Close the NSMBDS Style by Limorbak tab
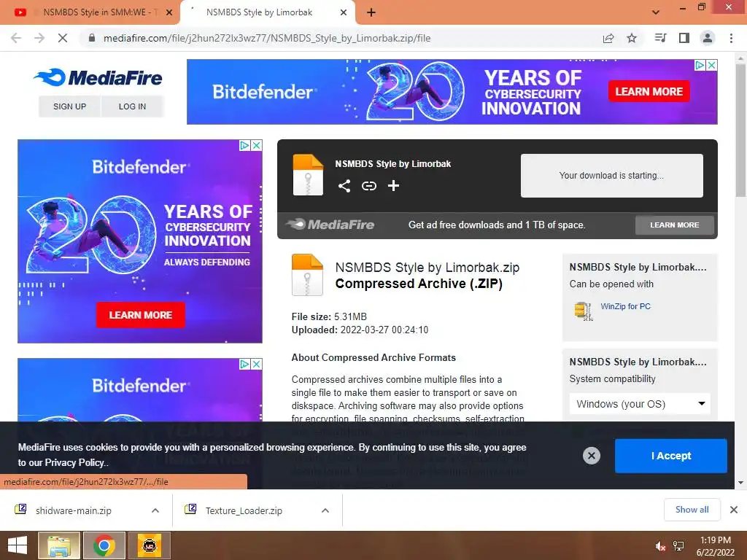The height and width of the screenshot is (560, 747). (x=344, y=12)
